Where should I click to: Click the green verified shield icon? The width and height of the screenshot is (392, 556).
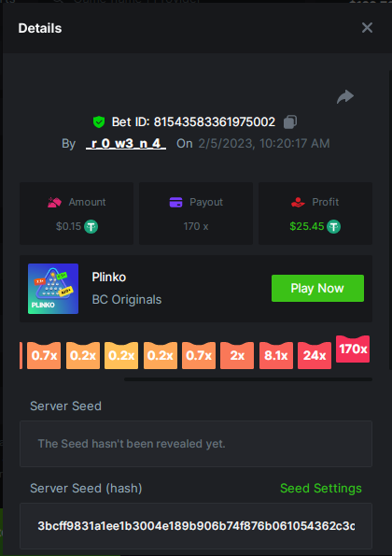point(99,122)
